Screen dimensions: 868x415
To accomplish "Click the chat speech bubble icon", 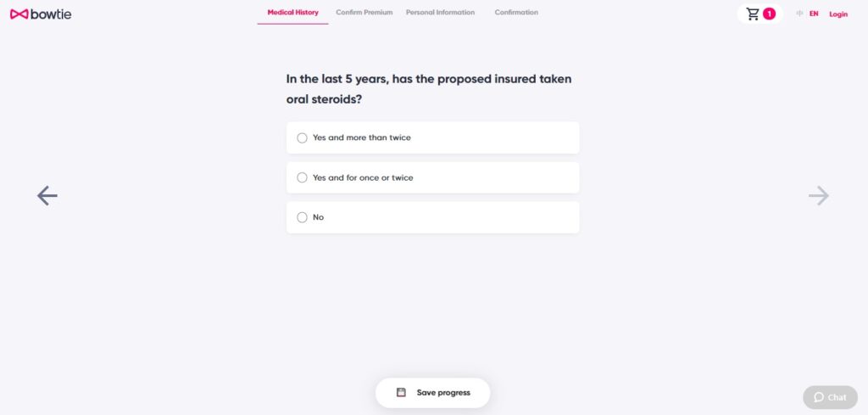I will 819,397.
